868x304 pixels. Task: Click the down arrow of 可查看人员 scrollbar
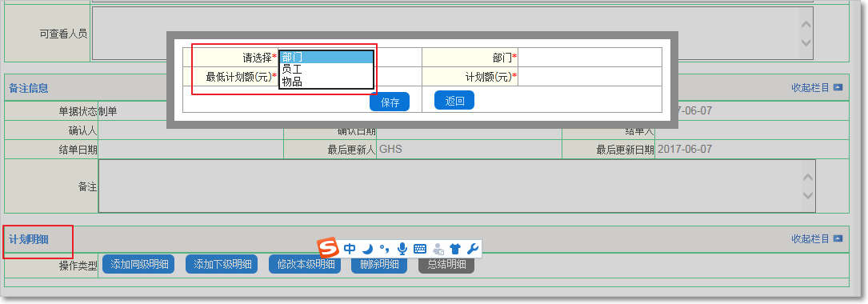click(x=806, y=42)
